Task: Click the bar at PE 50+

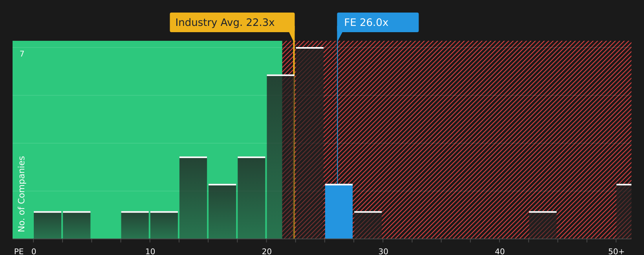Action: pos(624,211)
